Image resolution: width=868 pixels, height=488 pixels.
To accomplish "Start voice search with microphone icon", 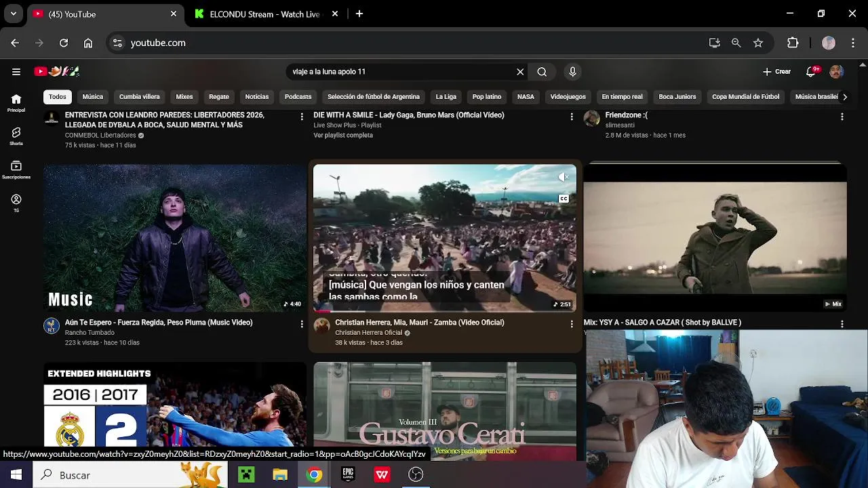I will click(x=572, y=72).
